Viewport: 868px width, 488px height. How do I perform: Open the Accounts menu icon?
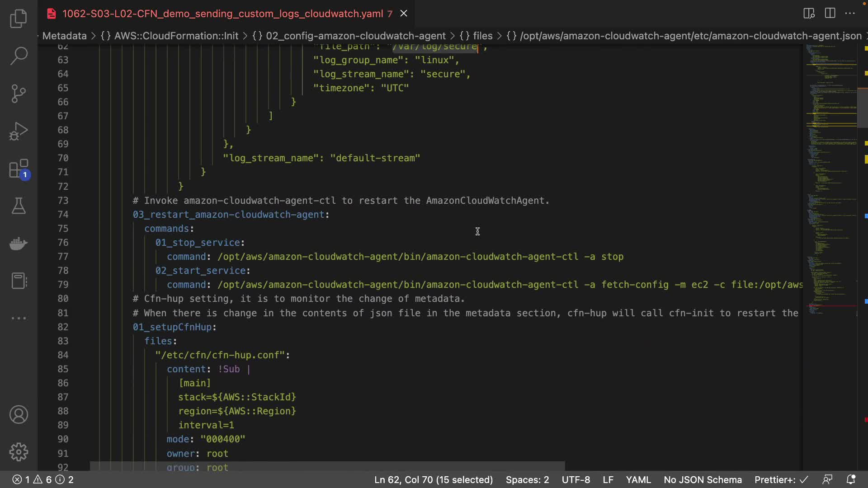click(19, 415)
